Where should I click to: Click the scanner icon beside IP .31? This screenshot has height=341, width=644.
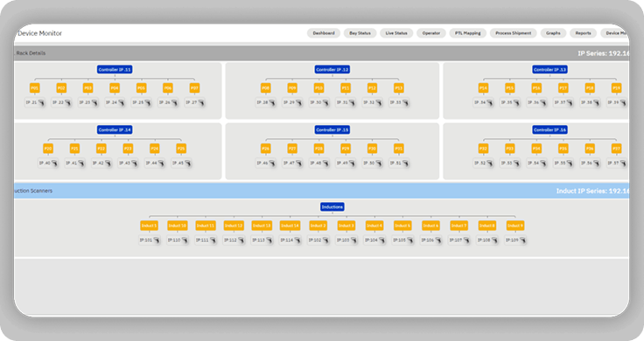(x=352, y=102)
